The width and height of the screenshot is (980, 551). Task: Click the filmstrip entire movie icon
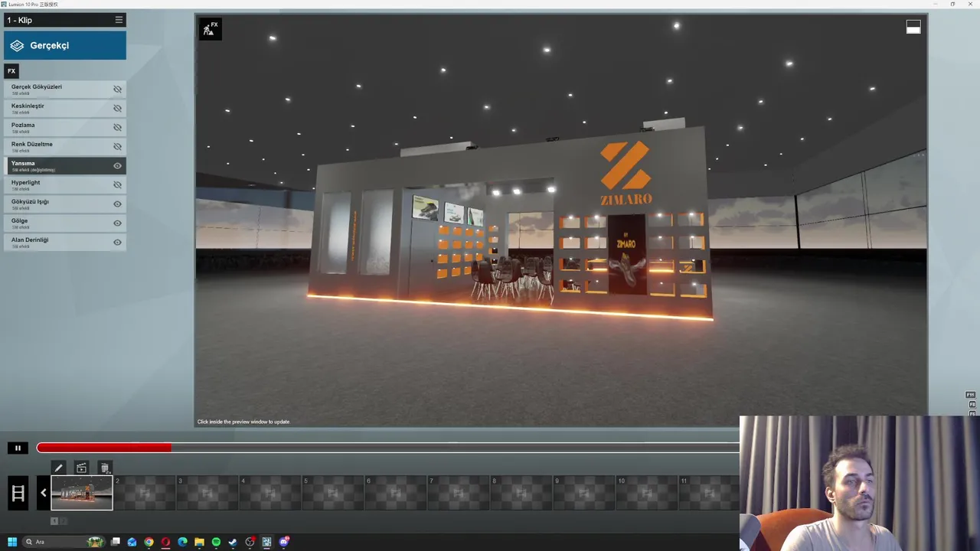tap(18, 493)
